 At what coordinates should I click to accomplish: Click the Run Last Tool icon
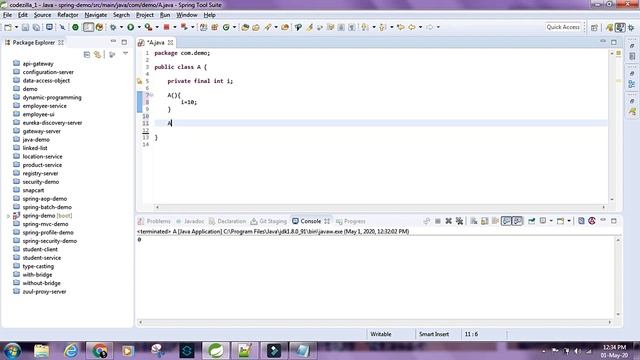click(x=149, y=27)
